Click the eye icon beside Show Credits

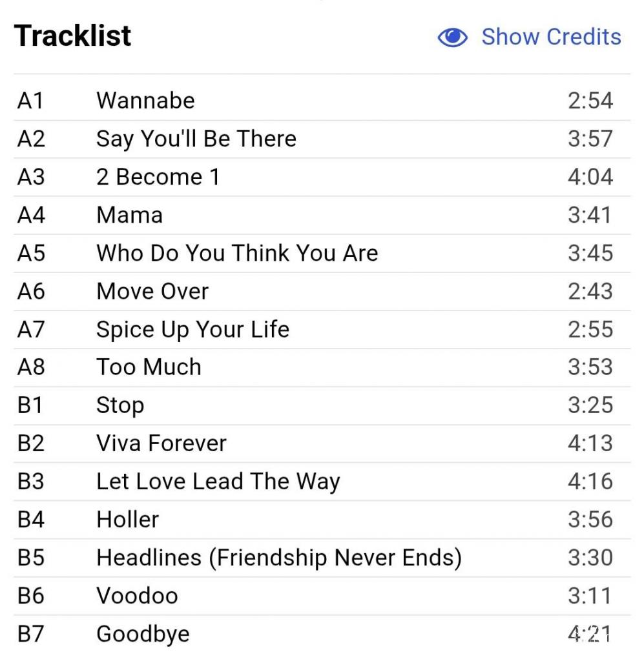point(452,37)
